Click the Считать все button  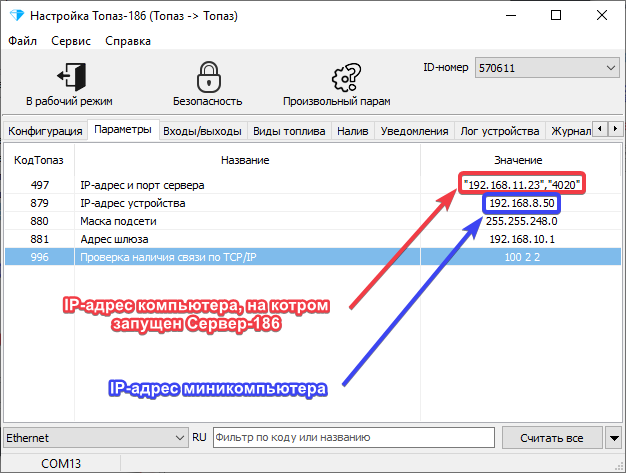click(x=552, y=438)
